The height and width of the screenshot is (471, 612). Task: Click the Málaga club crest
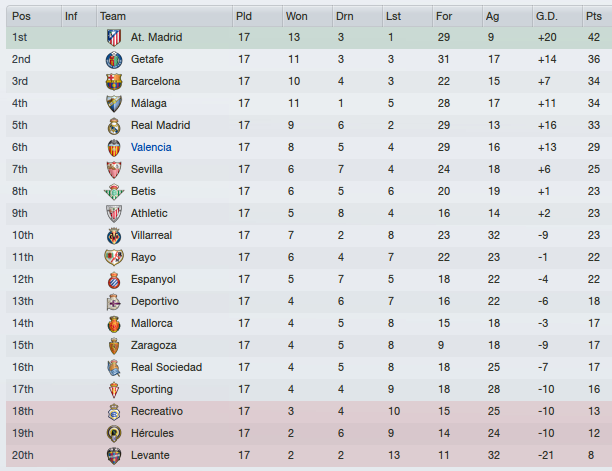pos(114,103)
